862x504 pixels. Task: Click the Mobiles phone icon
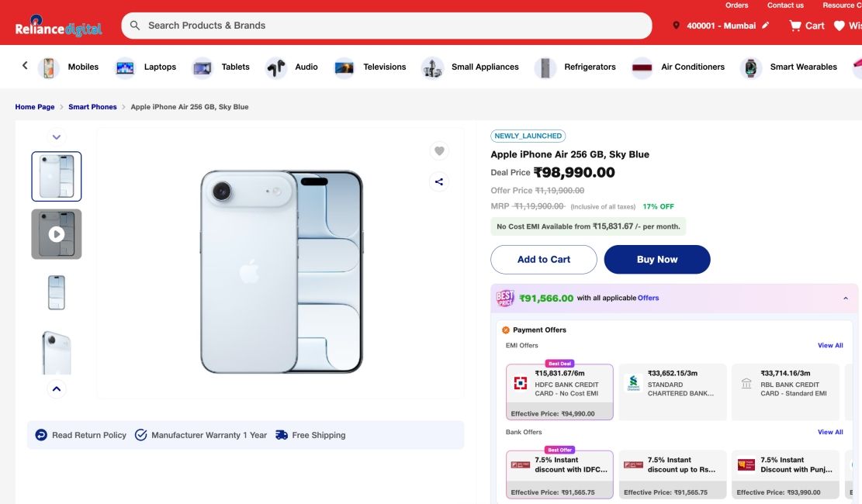point(49,68)
